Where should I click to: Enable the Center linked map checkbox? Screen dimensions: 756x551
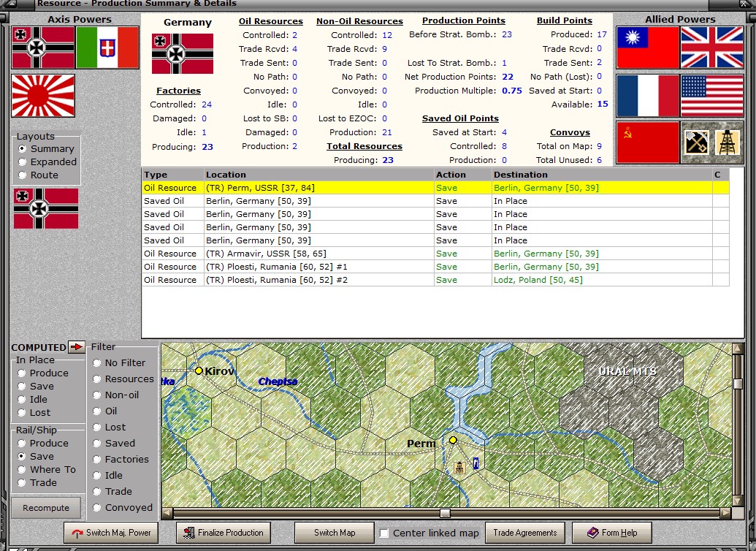click(x=384, y=533)
